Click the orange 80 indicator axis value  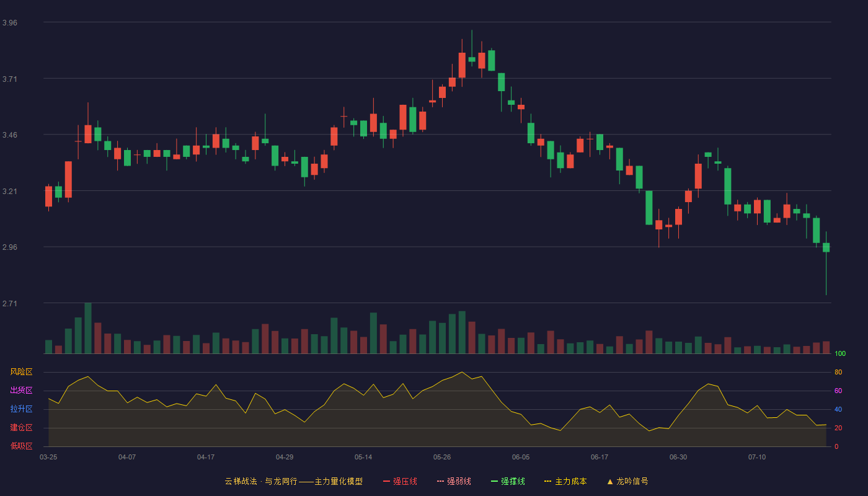click(838, 373)
